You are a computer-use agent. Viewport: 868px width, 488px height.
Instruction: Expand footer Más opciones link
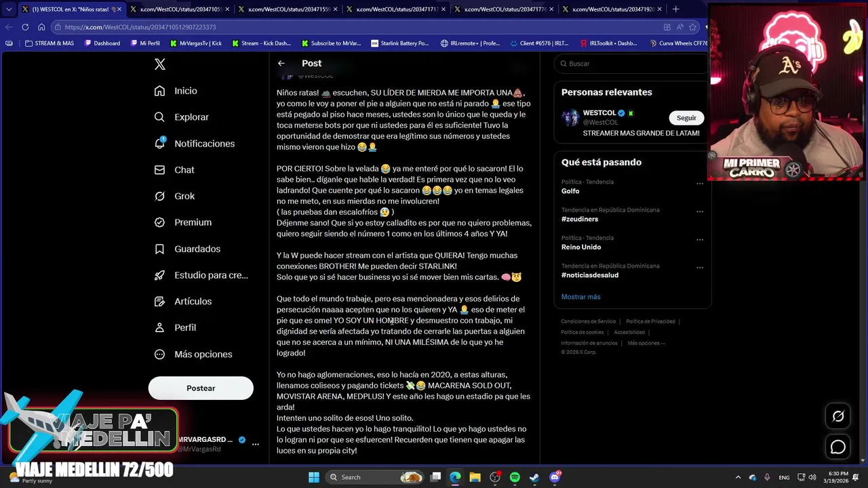point(646,343)
